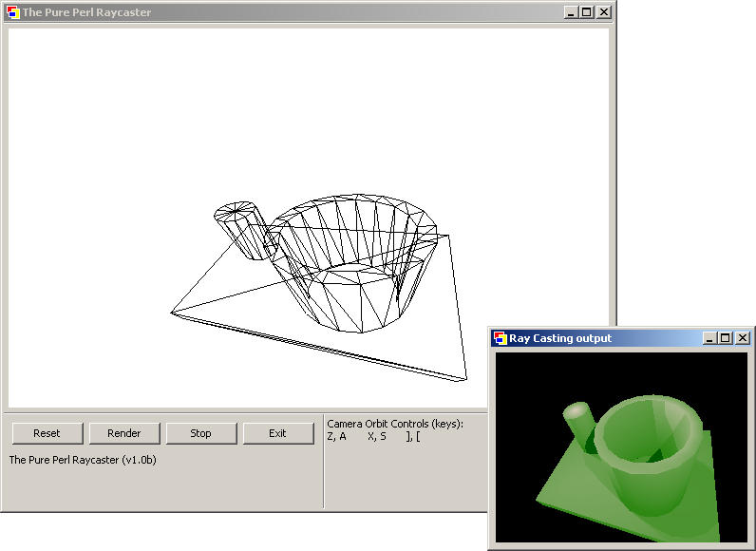Click the Pure Perl Raycaster title text
The height and width of the screenshot is (551, 756).
(x=86, y=12)
